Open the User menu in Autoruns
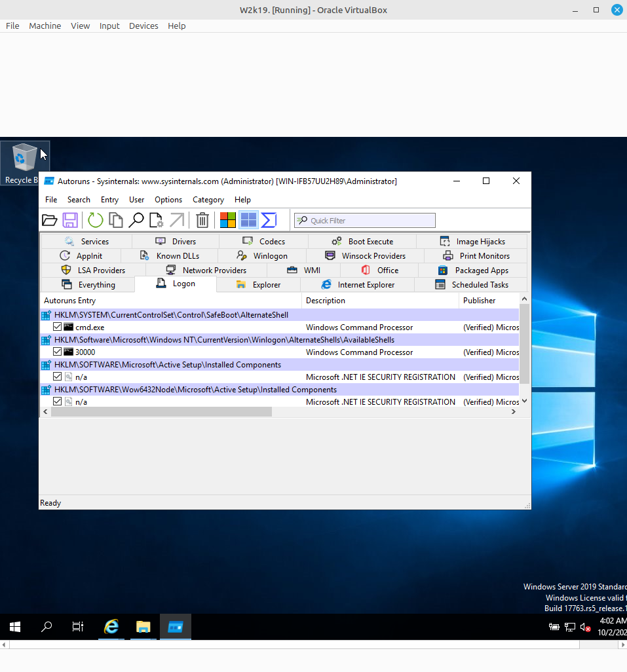This screenshot has width=627, height=672. (137, 200)
